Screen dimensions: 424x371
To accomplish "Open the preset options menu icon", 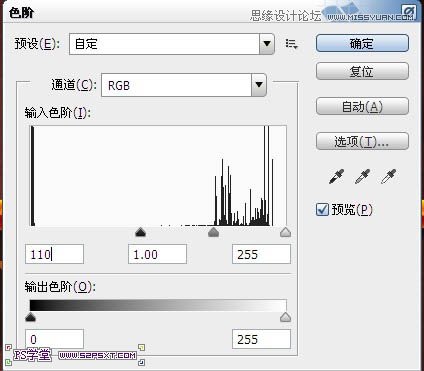I will coord(291,44).
